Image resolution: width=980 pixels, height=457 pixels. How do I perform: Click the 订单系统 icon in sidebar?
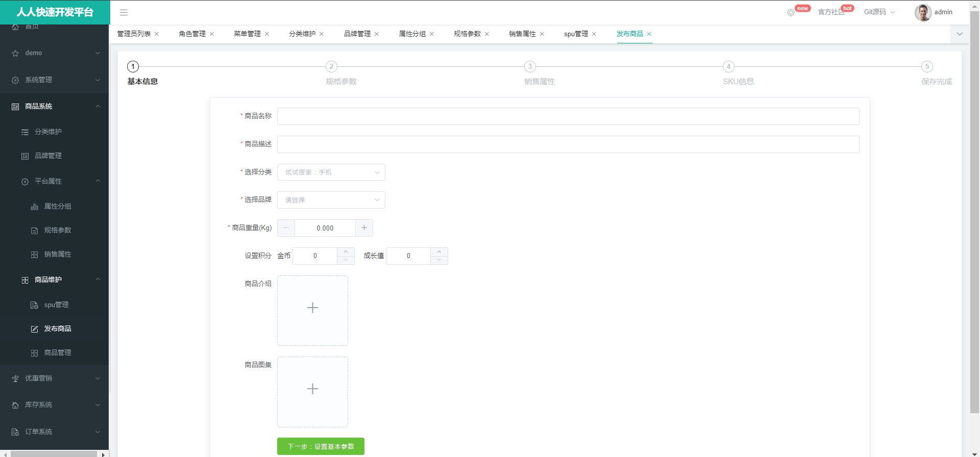pos(15,432)
